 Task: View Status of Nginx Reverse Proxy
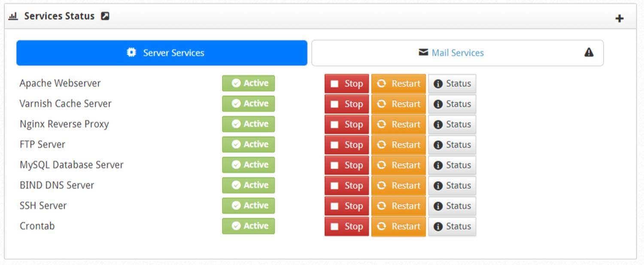point(452,125)
